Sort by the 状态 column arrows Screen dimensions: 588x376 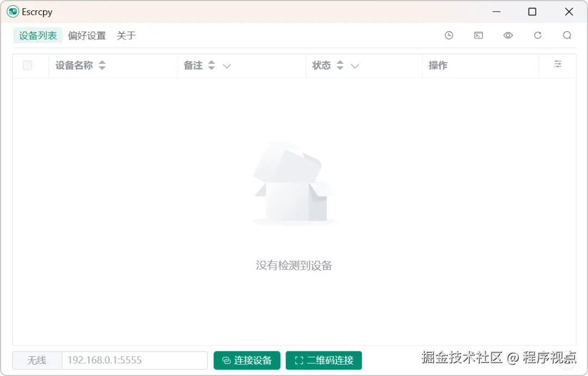coord(340,65)
